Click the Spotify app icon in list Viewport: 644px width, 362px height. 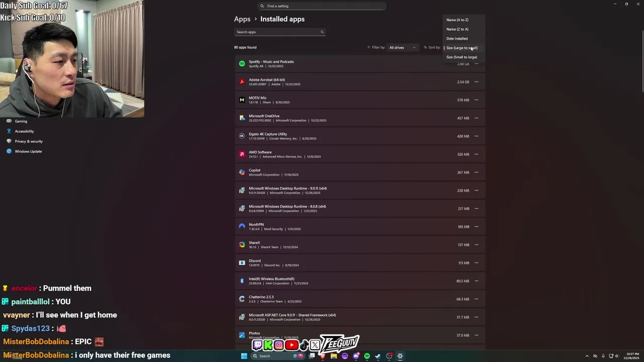(x=242, y=64)
